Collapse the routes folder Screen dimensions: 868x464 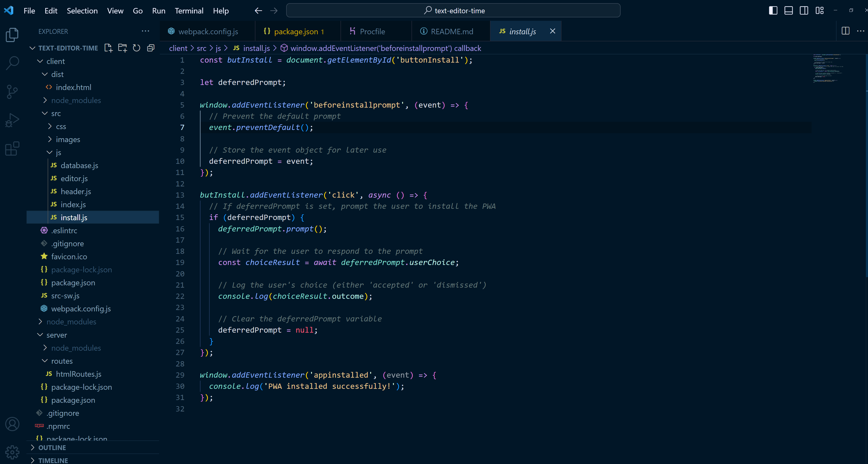93,361
